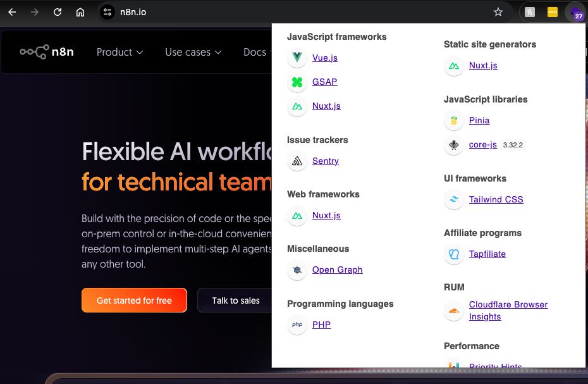
Task: Open the core-js link
Action: (x=482, y=144)
